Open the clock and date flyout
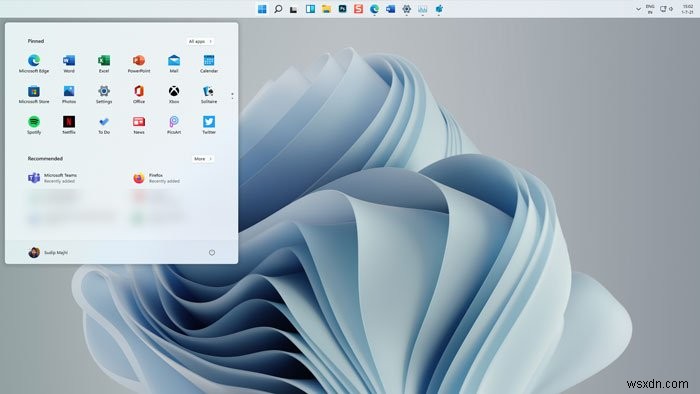700x394 pixels. [688, 9]
